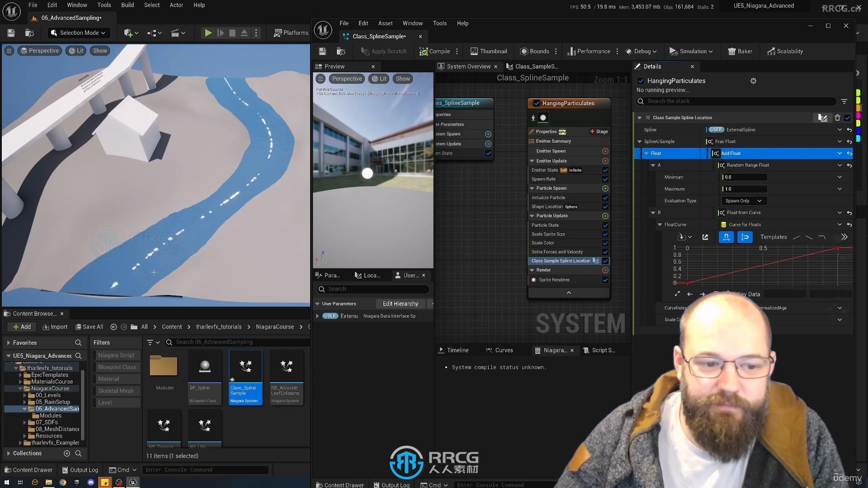Image resolution: width=868 pixels, height=488 pixels.
Task: Collapse the SplineUSample row
Action: 640,141
